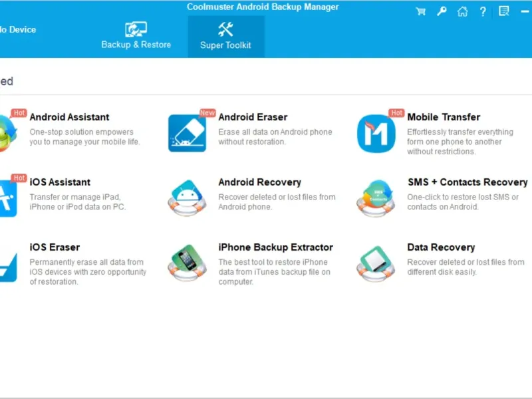This screenshot has height=399, width=532.
Task: Open the iOS Eraser title link
Action: (x=55, y=247)
